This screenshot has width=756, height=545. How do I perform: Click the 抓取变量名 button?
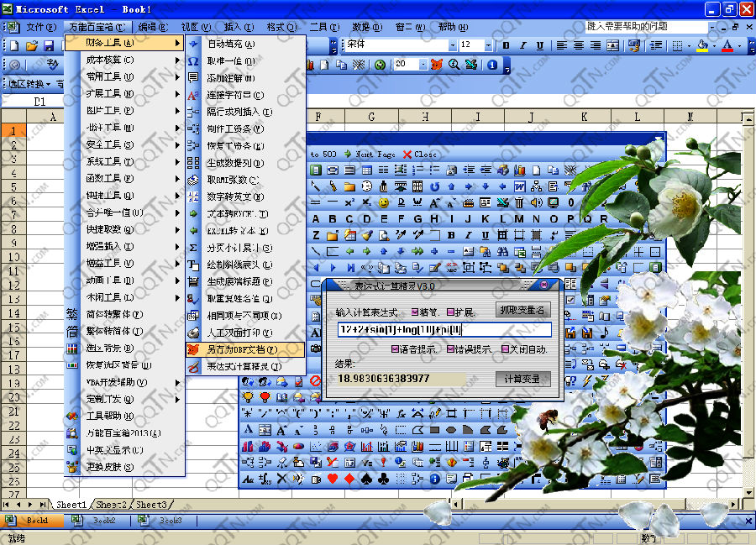click(x=522, y=311)
